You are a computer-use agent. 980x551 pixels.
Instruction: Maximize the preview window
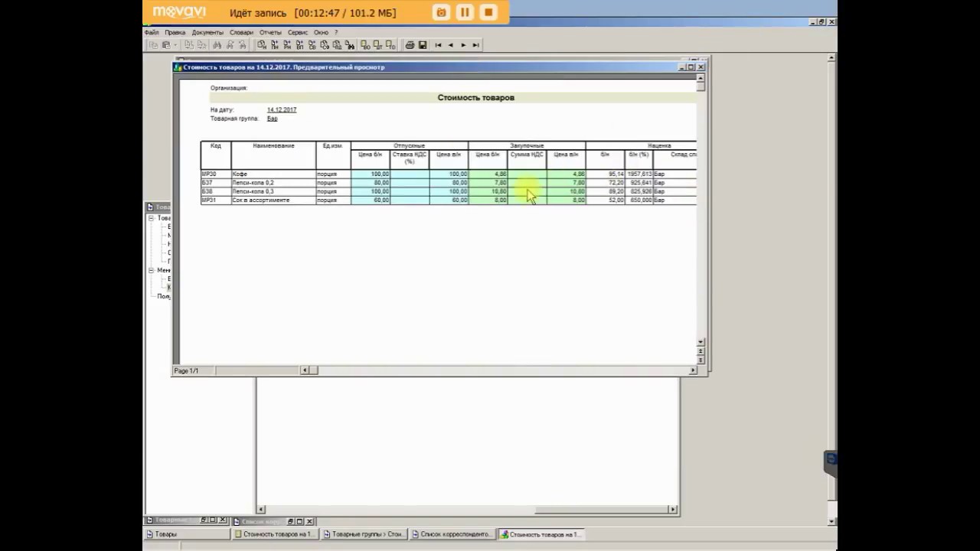(x=691, y=67)
